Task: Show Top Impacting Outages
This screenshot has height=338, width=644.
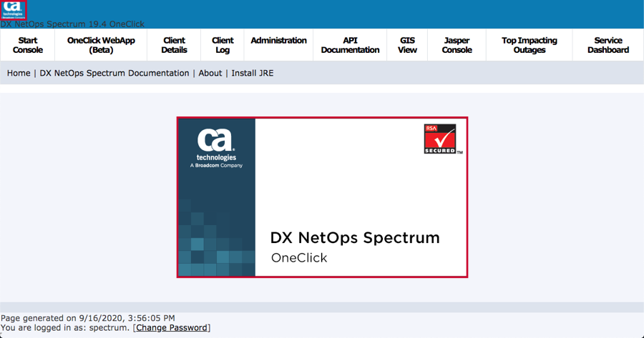Action: coord(529,45)
